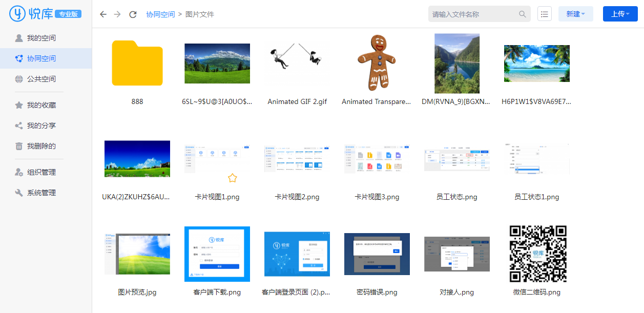Click the file name search field
This screenshot has height=313, width=644.
(474, 14)
